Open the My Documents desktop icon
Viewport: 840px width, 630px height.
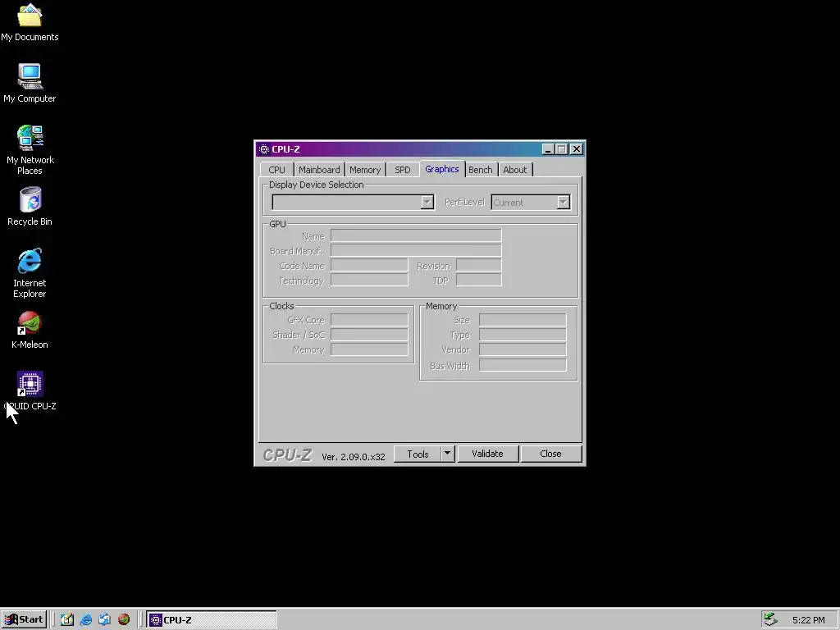30,22
